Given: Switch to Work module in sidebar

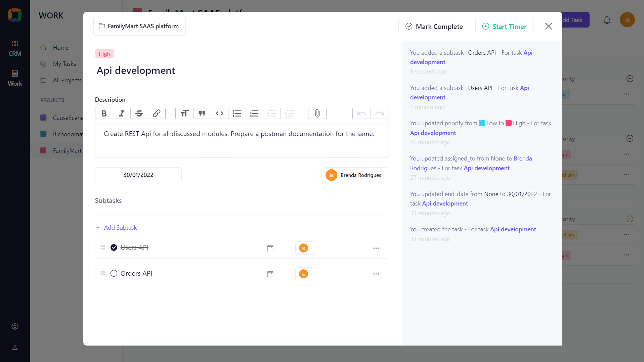Looking at the screenshot, I should pyautogui.click(x=15, y=78).
